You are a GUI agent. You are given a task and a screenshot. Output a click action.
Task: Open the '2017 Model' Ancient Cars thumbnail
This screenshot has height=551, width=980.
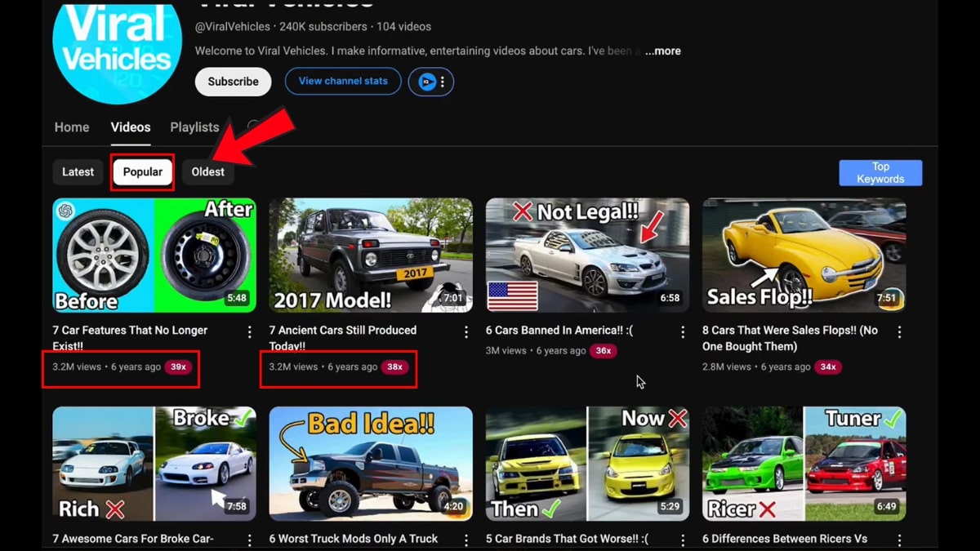coord(371,255)
